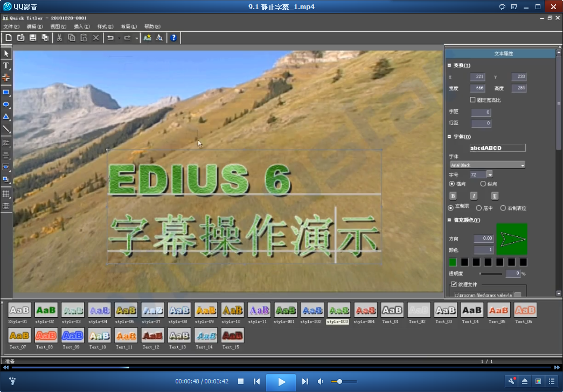The height and width of the screenshot is (392, 563).
Task: Open the 文件 menu
Action: (x=11, y=26)
